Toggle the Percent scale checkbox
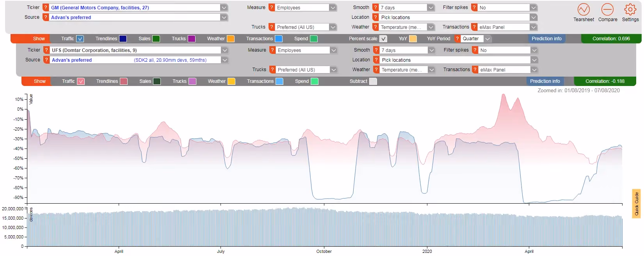Screen dimensions: 644x256 pos(383,39)
